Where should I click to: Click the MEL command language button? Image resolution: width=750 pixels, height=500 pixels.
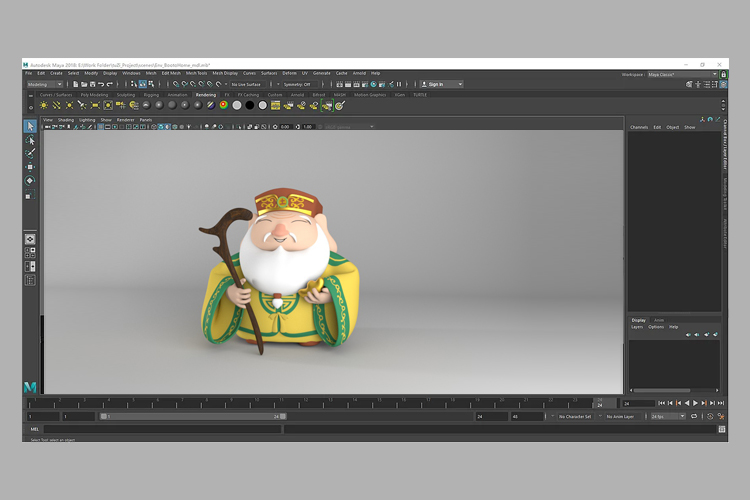(34, 429)
